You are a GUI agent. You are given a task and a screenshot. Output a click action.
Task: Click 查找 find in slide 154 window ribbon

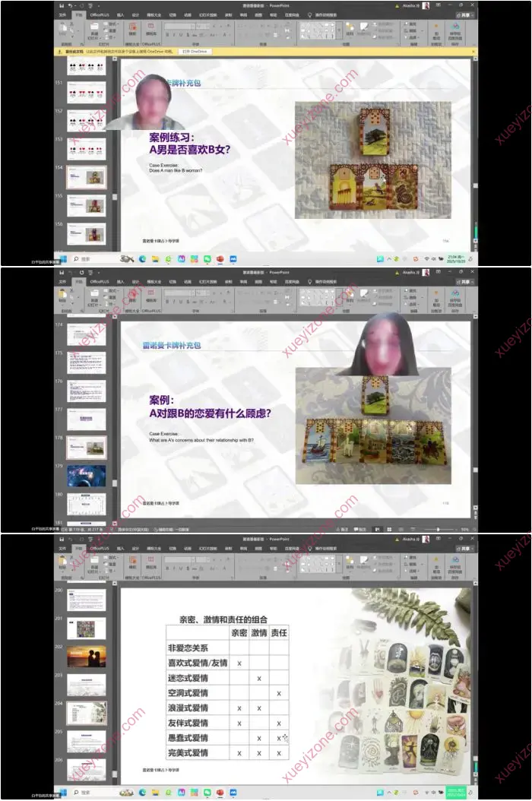coord(412,24)
